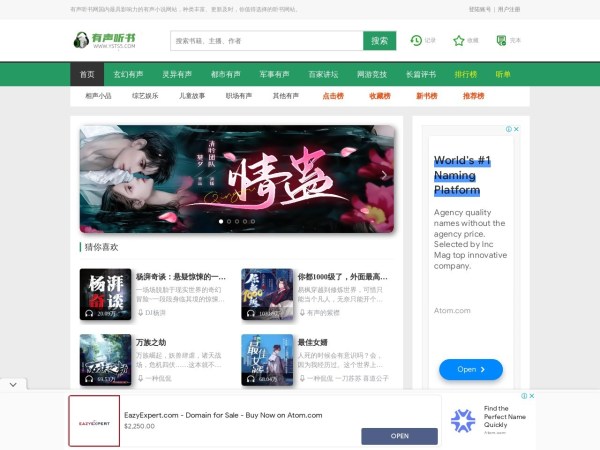
Task: Open the 收藏 star favorites icon
Action: click(x=459, y=41)
